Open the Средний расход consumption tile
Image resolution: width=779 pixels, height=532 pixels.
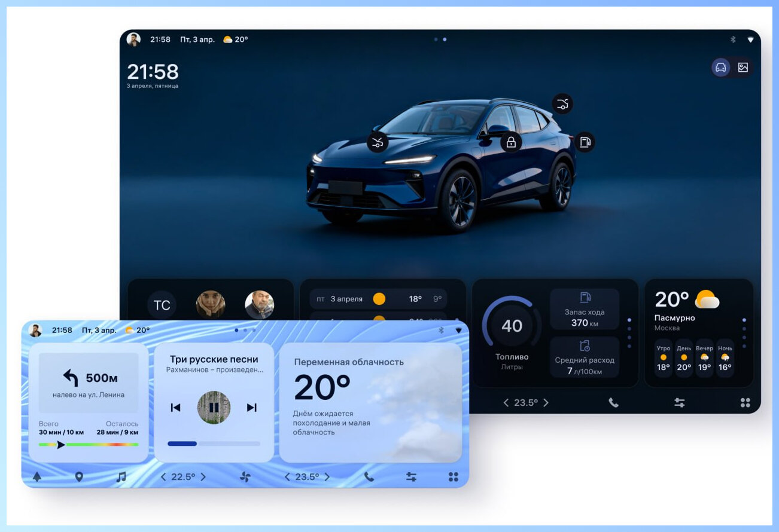[x=585, y=357]
